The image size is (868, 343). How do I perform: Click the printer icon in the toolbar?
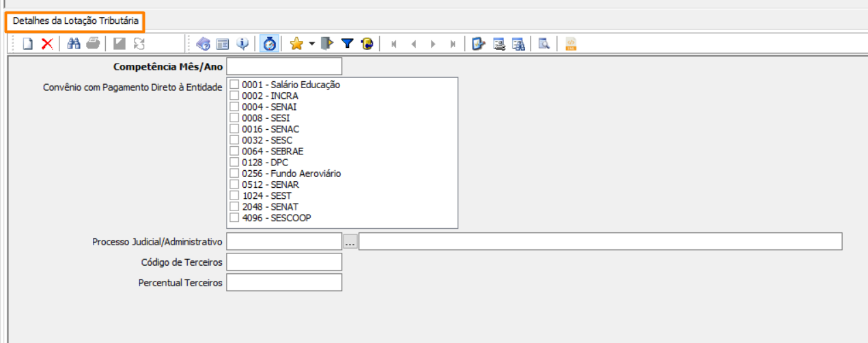tap(93, 44)
